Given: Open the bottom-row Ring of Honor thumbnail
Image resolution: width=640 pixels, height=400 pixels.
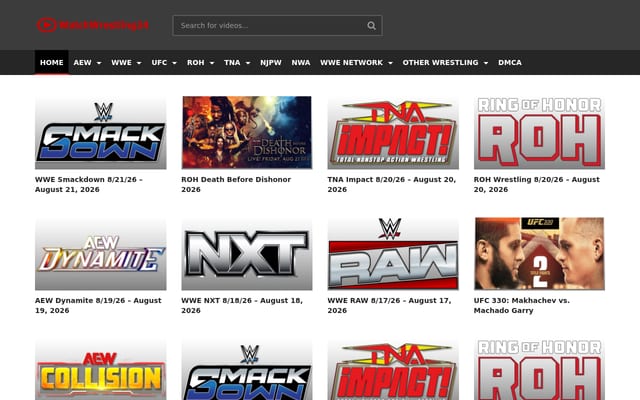Looking at the screenshot, I should click(x=539, y=369).
